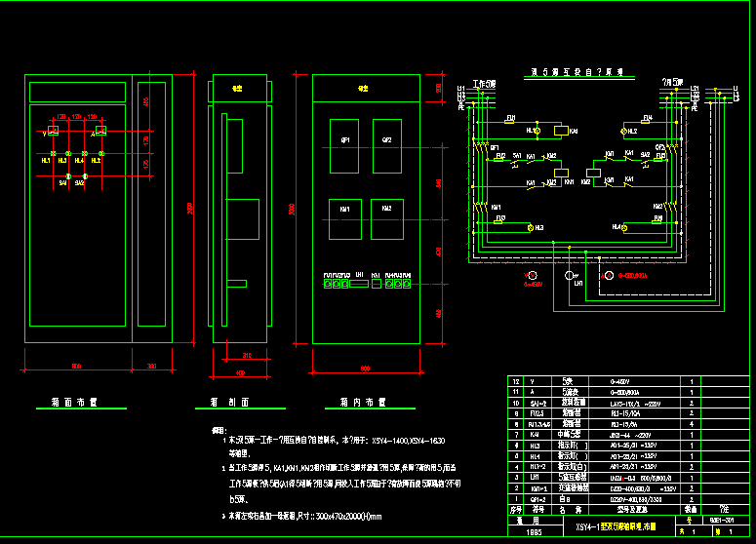Click the row 12 'V' symbol cell in the parts table
This screenshot has height=544, width=756.
pos(538,381)
